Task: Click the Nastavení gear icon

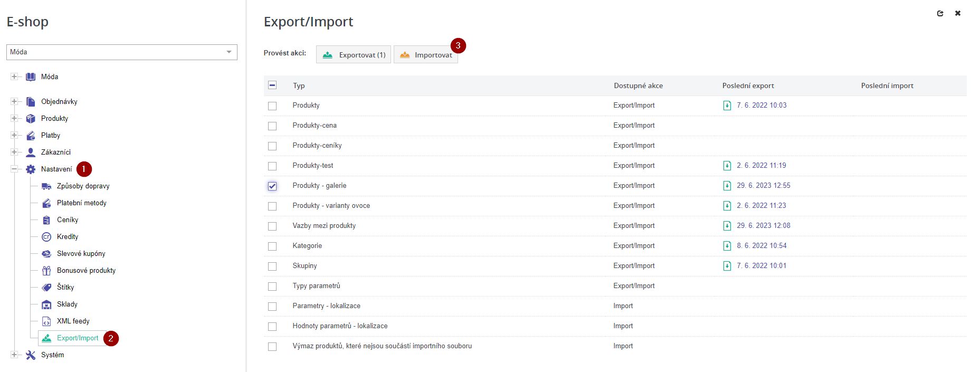Action: point(31,169)
